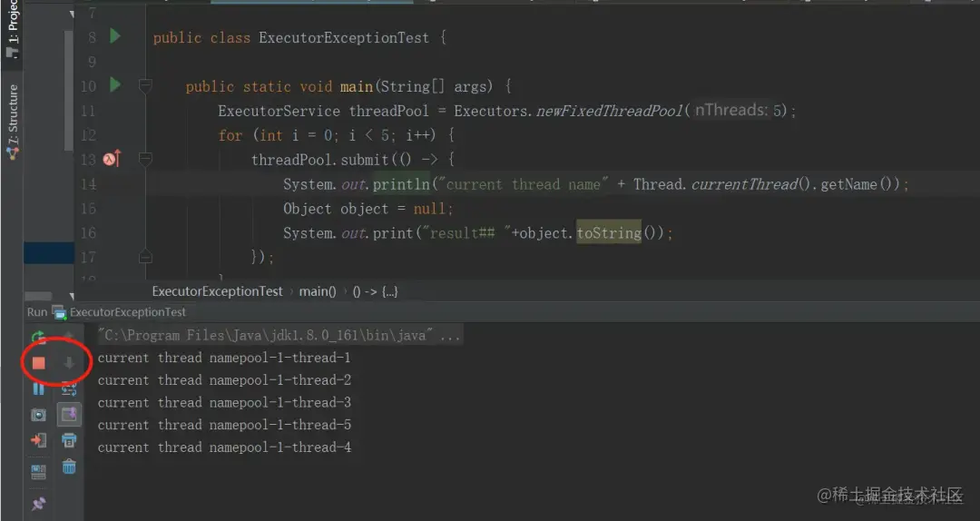
Task: Click the lambda () -> {...} breadcrumb
Action: pyautogui.click(x=375, y=291)
